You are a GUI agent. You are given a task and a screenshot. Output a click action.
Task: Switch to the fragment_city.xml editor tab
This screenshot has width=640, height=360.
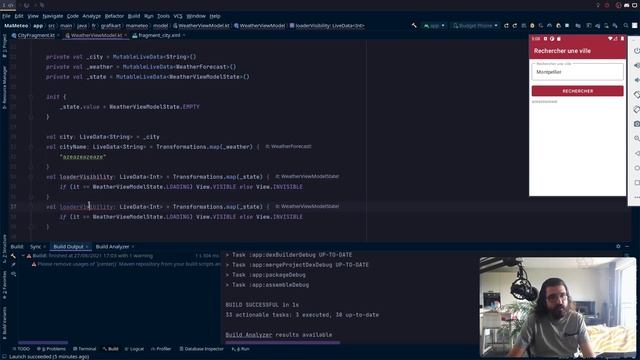(159, 36)
